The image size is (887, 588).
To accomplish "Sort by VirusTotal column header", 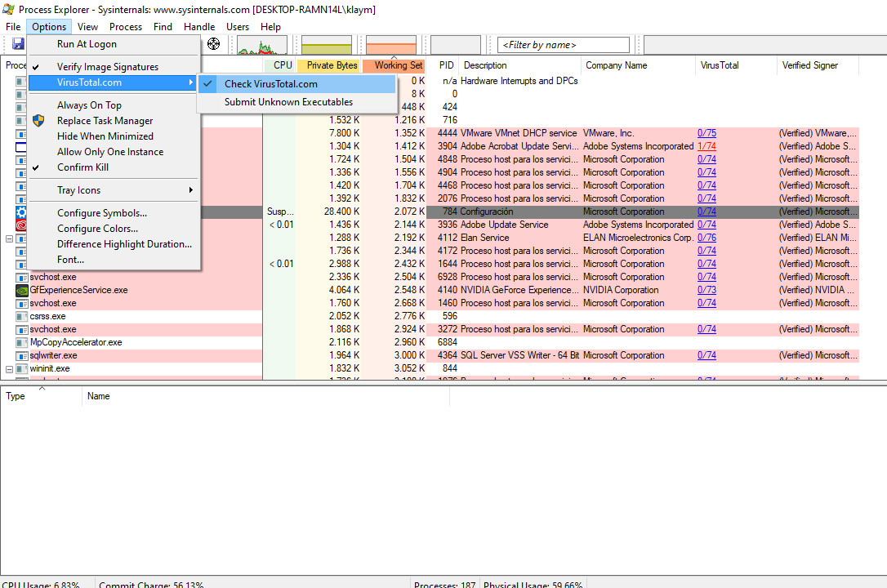I will (736, 65).
